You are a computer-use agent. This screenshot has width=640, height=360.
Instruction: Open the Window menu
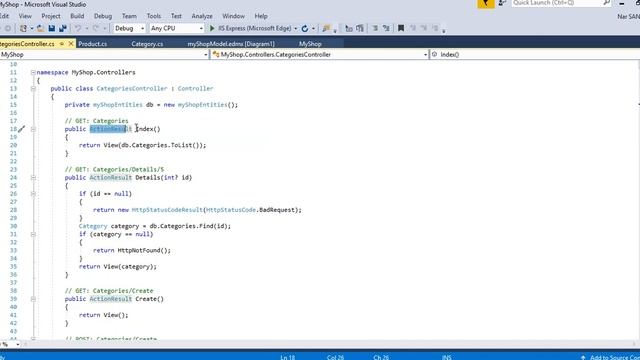click(233, 16)
